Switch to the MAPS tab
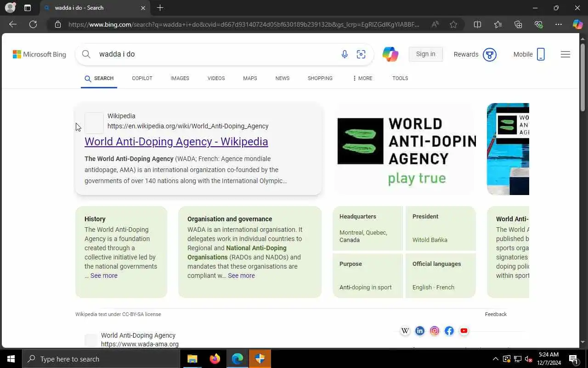This screenshot has height=368, width=588. pyautogui.click(x=250, y=78)
